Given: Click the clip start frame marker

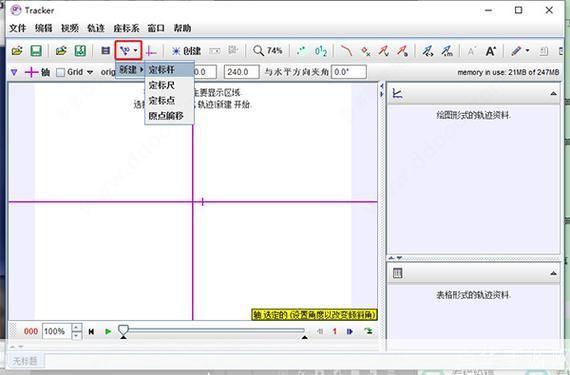Looking at the screenshot, I should tap(123, 338).
